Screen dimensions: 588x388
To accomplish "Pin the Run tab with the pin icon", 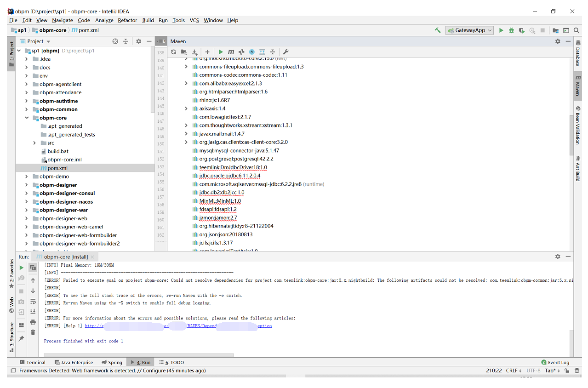I will coord(21,338).
